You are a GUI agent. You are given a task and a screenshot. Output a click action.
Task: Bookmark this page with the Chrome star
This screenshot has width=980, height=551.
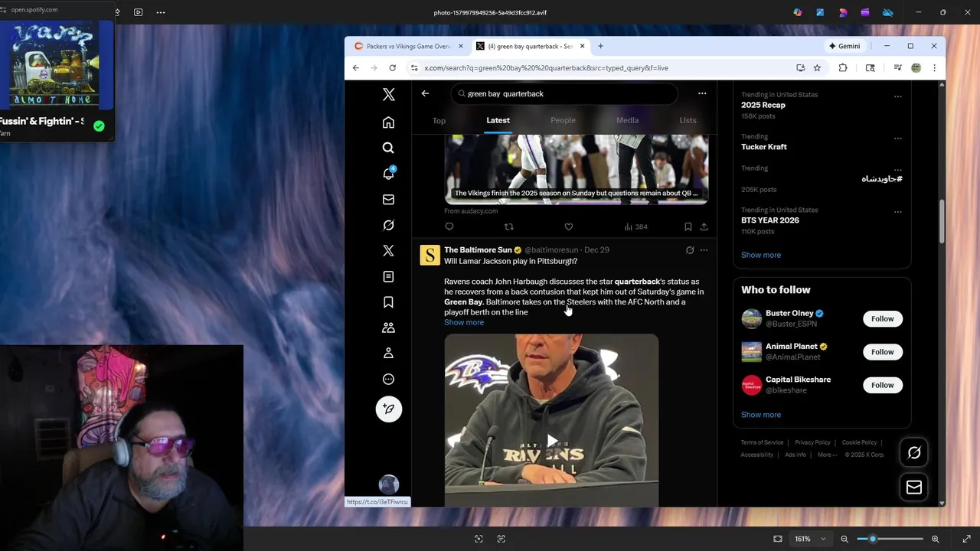(817, 68)
